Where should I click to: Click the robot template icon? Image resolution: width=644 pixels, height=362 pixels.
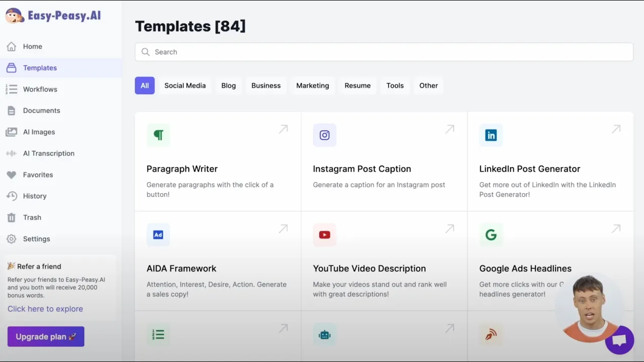pos(325,334)
